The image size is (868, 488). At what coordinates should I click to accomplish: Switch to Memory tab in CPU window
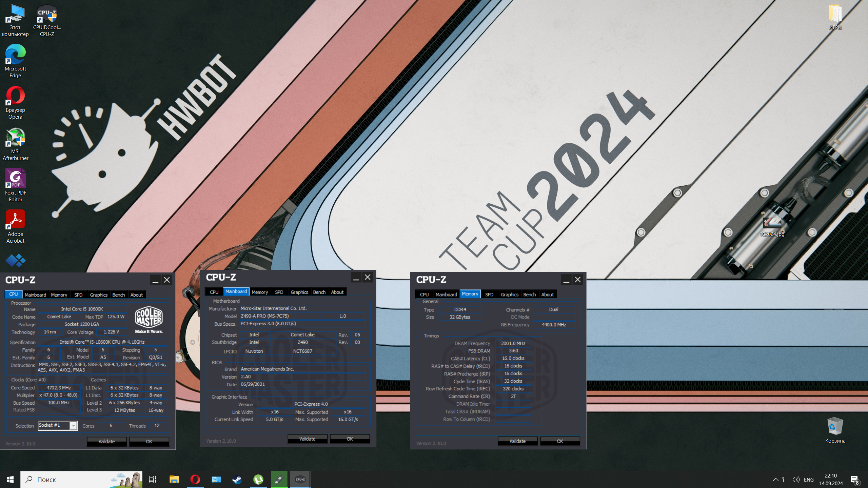(59, 294)
